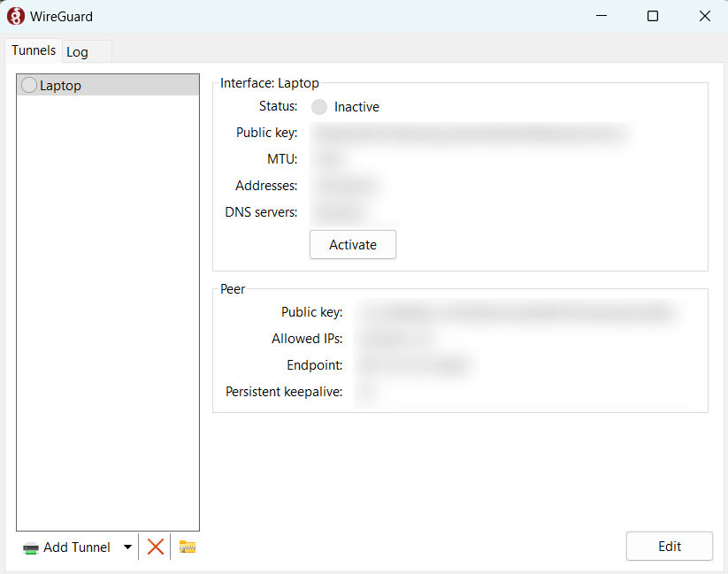Click Laptop tunnel's inactive status circle
The height and width of the screenshot is (574, 728).
point(29,85)
